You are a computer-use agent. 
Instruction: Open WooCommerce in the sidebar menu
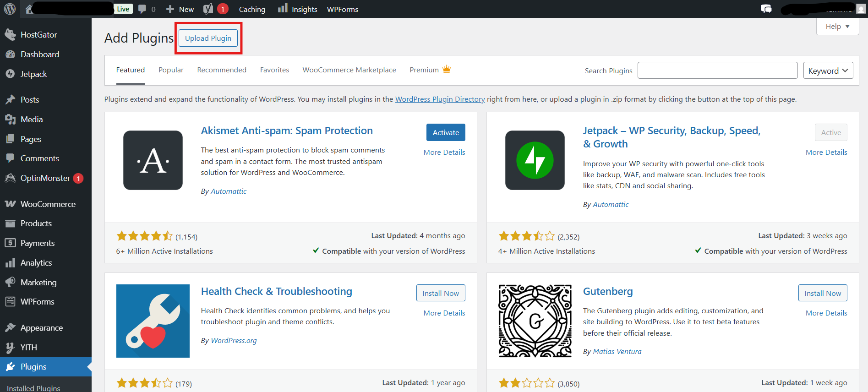(x=48, y=204)
